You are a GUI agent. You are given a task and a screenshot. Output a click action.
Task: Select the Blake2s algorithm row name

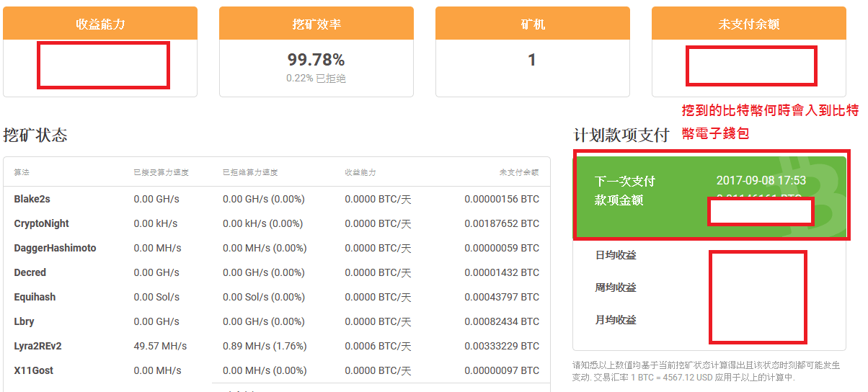(x=32, y=199)
